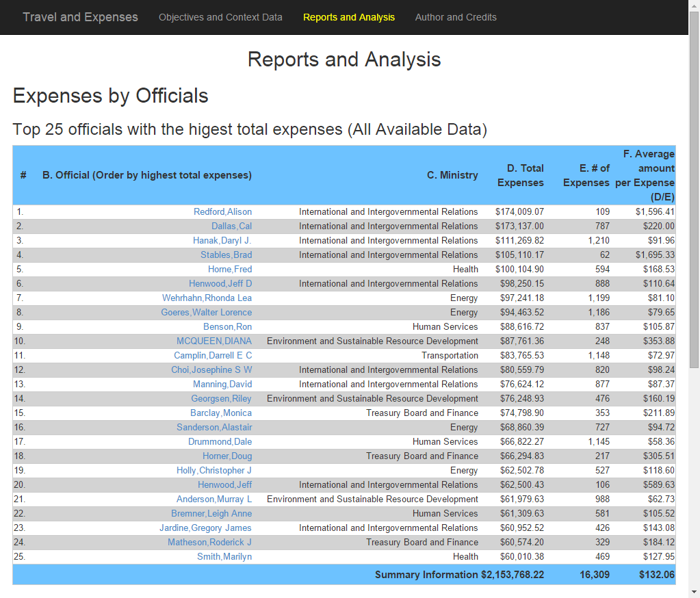Open Holly, Christopher J link
This screenshot has height=598, width=700.
214,470
